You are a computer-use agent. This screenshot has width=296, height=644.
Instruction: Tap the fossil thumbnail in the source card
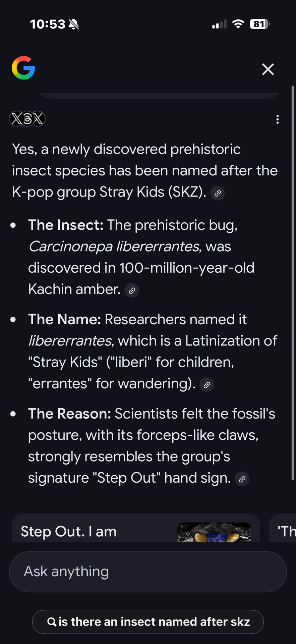click(214, 532)
